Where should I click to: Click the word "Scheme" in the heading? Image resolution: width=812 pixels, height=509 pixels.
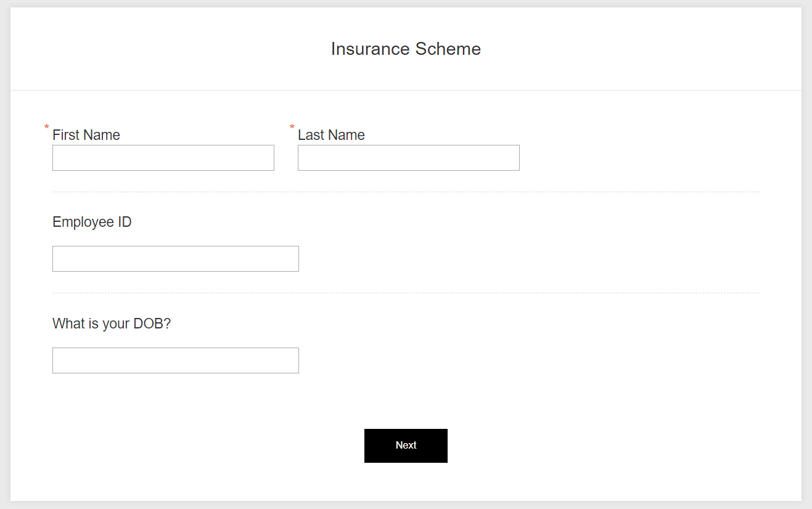pyautogui.click(x=448, y=49)
